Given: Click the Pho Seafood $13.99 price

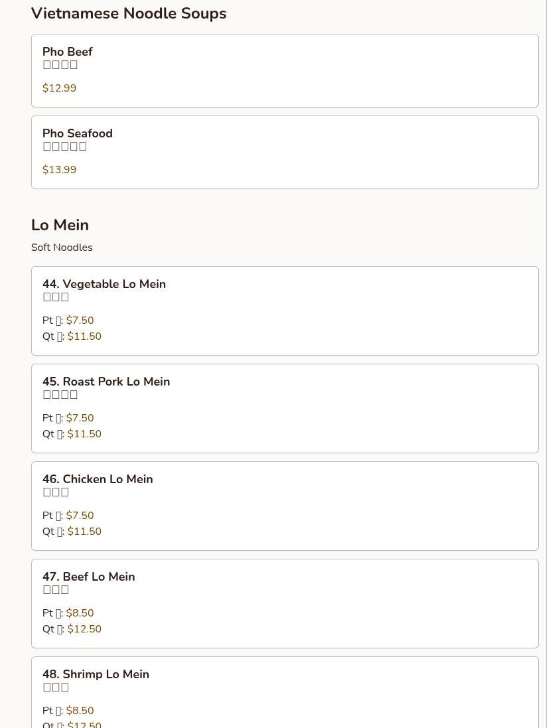Looking at the screenshot, I should point(59,170).
